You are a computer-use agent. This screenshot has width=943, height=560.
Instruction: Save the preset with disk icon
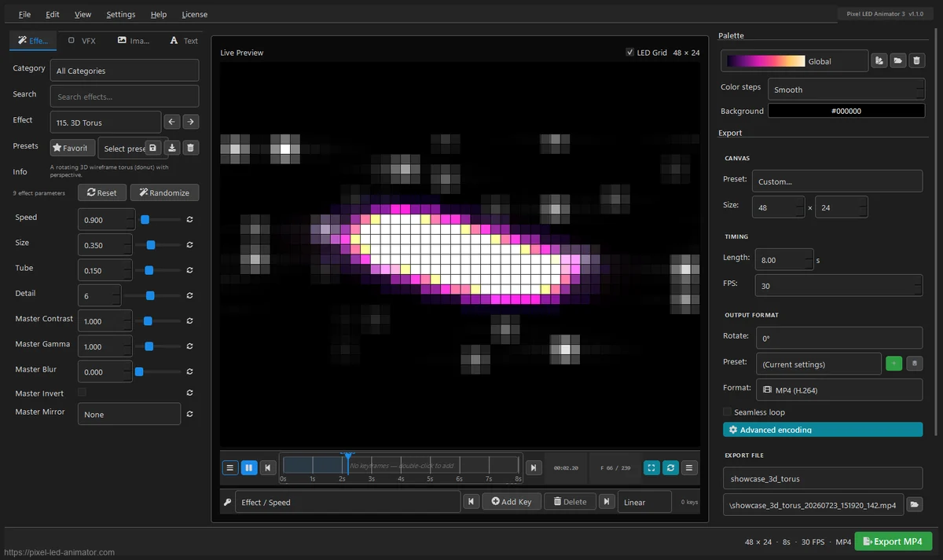tap(153, 148)
